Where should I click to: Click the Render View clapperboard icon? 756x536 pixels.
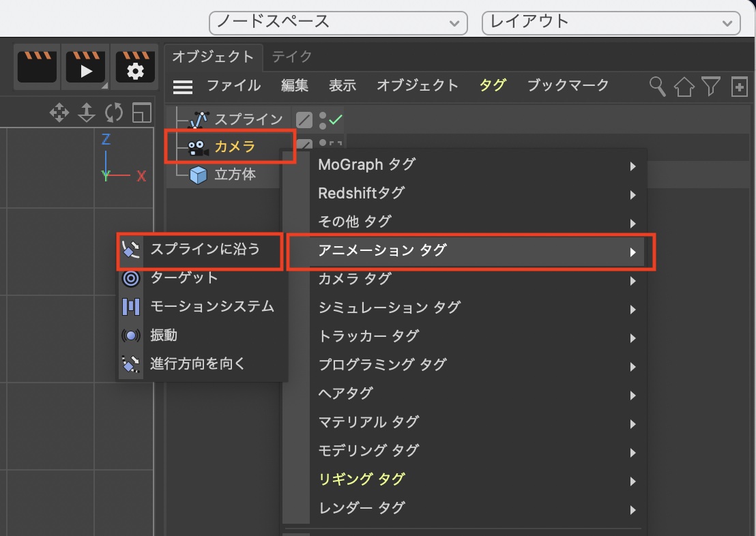point(37,67)
